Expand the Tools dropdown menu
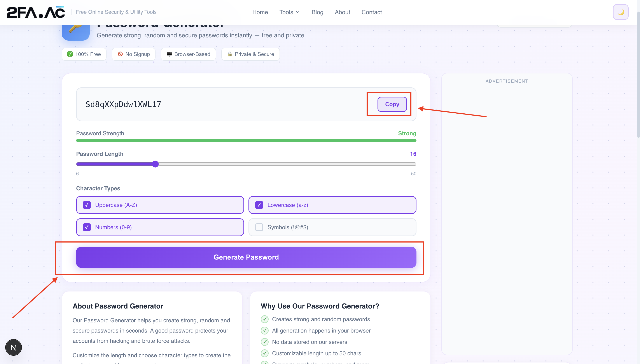The width and height of the screenshot is (640, 364). click(x=289, y=12)
